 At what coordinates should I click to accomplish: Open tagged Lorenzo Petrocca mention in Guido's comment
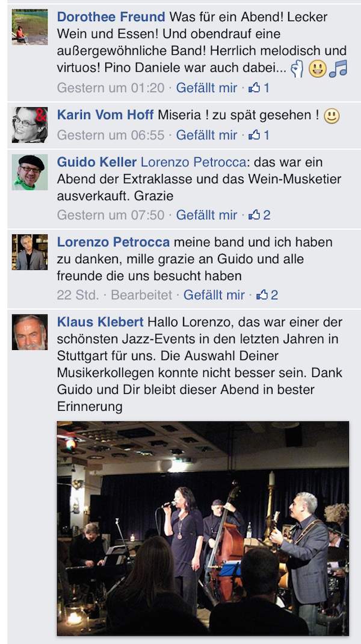point(193,162)
